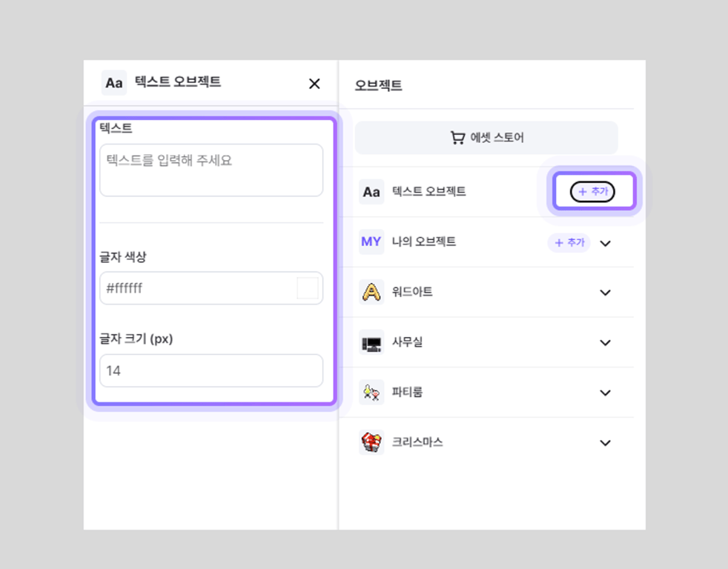Expand the 크리스마스 category chevron
Viewport: 728px width, 569px height.
606,443
